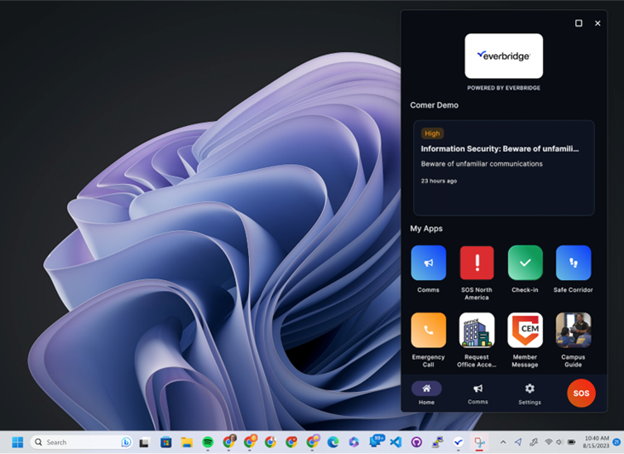Tap the red SOS button
This screenshot has height=454, width=624.
tap(581, 393)
